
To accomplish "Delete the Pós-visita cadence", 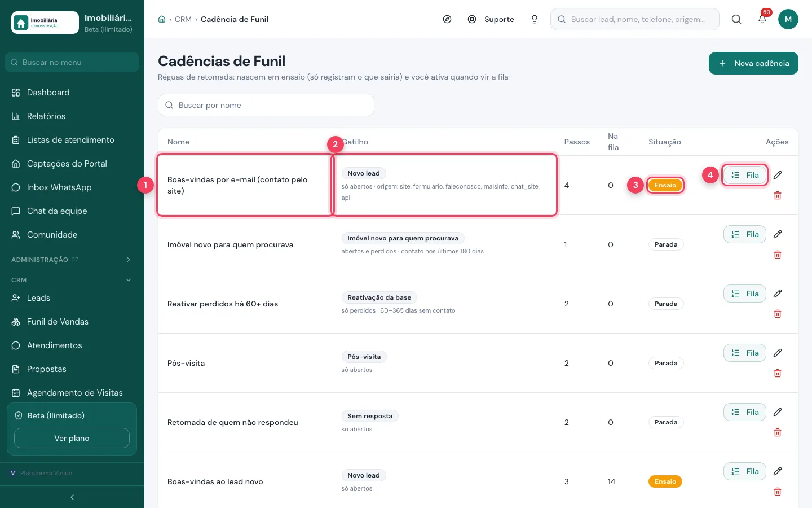I will [x=778, y=373].
